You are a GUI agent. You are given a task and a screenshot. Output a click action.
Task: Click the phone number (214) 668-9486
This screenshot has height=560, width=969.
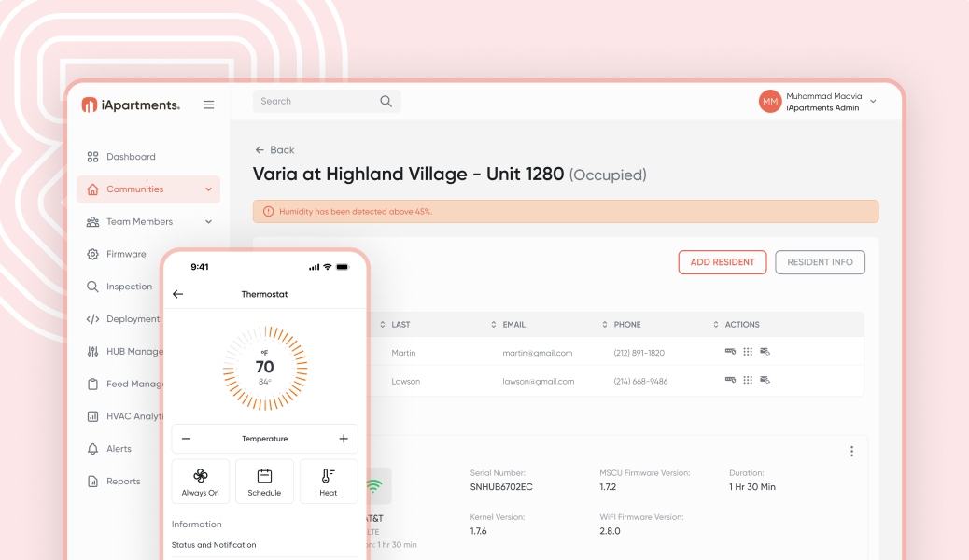pos(640,382)
